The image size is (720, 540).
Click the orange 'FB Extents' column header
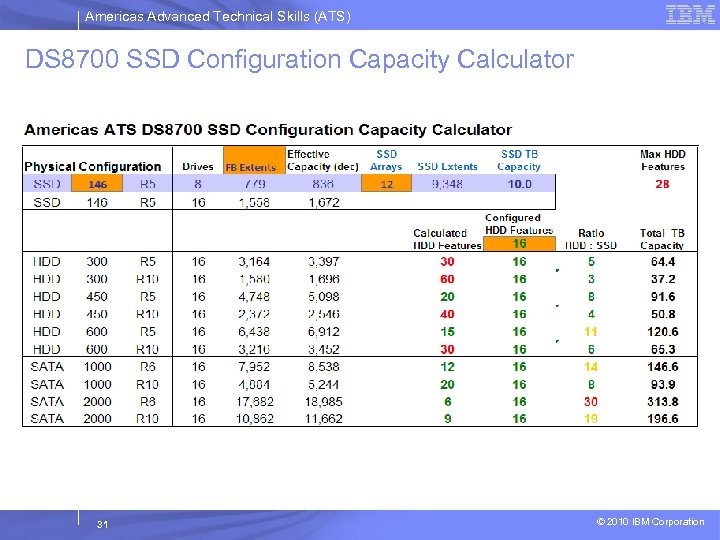[x=254, y=160]
